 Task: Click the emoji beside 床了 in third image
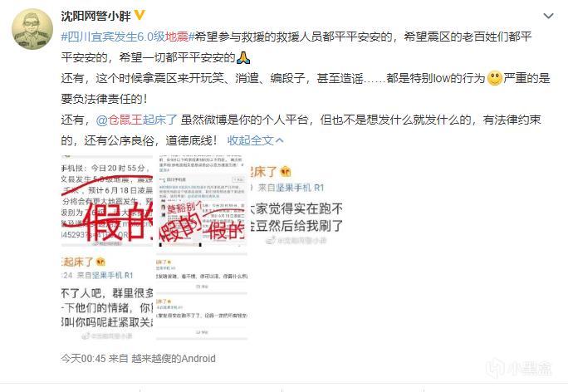286,172
